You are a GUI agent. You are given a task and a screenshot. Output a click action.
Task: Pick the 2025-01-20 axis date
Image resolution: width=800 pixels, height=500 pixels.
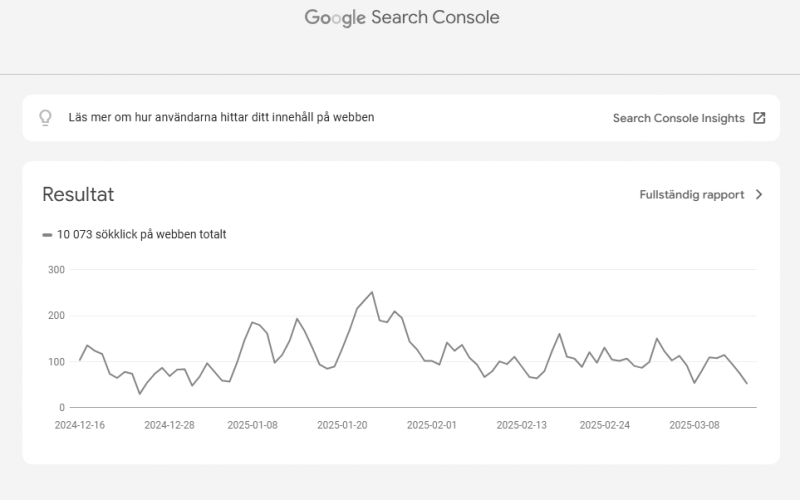(x=342, y=425)
